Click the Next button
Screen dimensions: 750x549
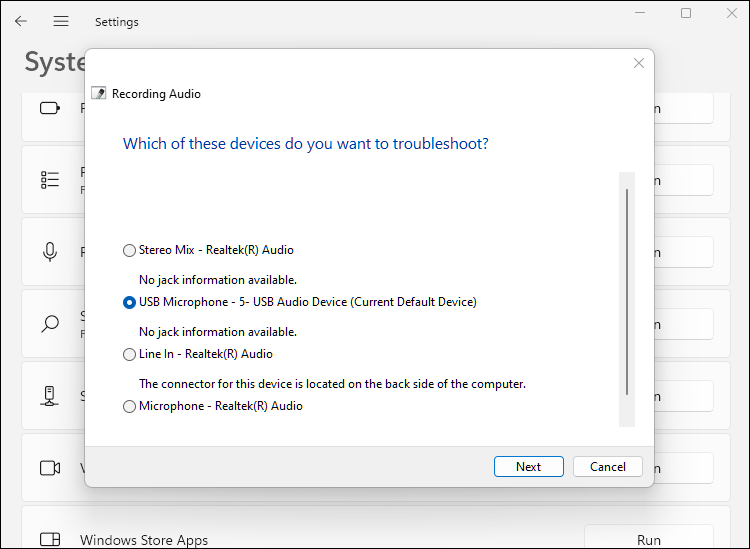click(528, 467)
